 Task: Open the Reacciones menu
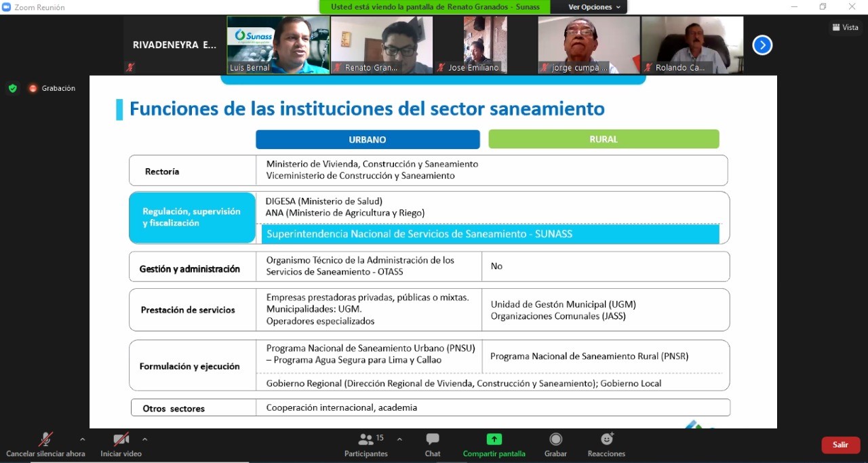coord(606,445)
